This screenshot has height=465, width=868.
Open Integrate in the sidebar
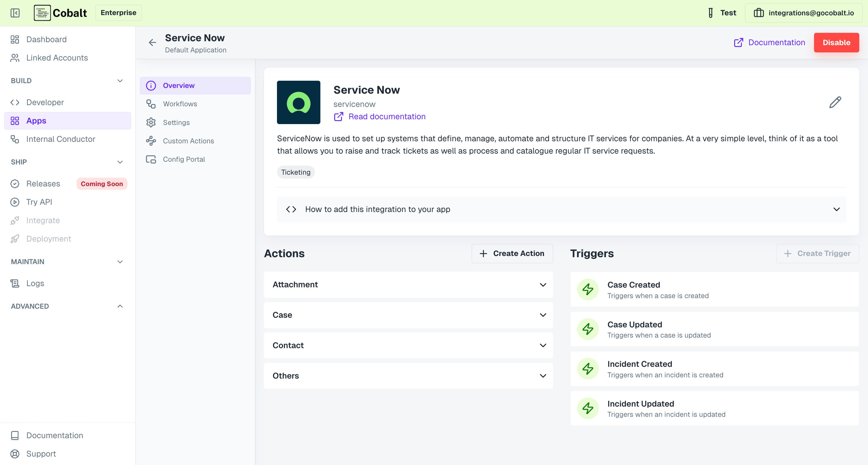[68, 220]
